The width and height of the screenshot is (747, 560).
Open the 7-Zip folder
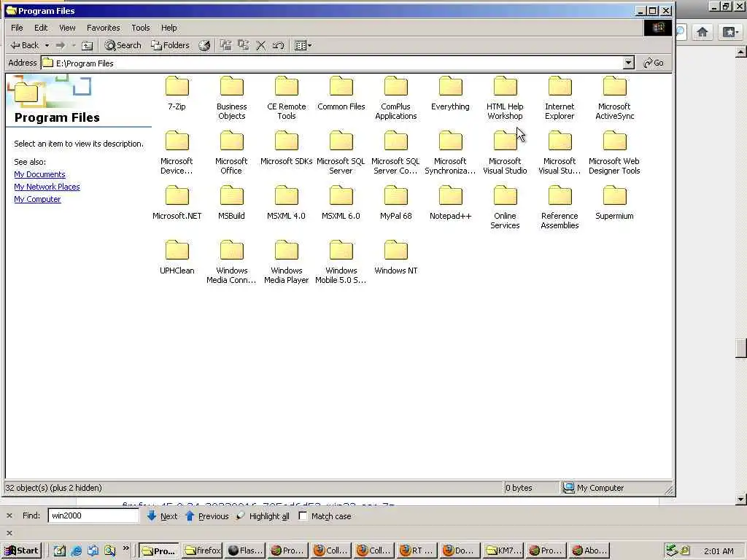177,93
